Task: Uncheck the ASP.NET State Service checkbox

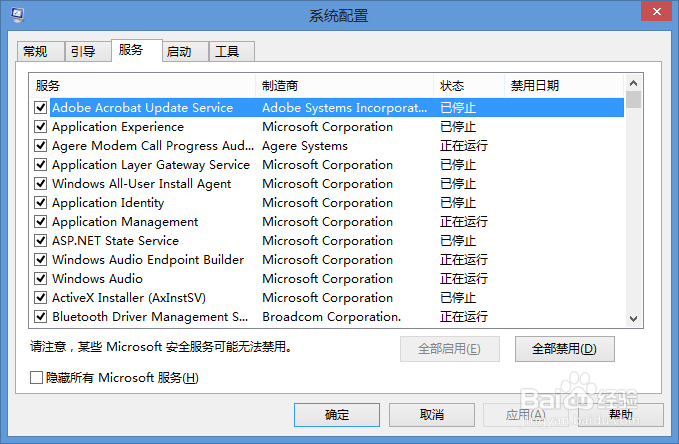Action: point(41,240)
